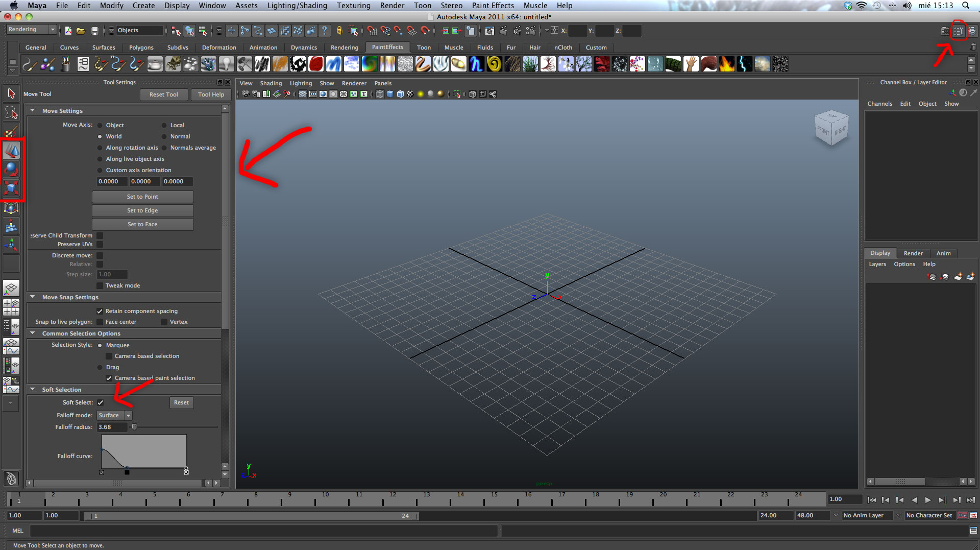Reset the Soft Selection settings
The image size is (980, 550).
click(x=181, y=402)
